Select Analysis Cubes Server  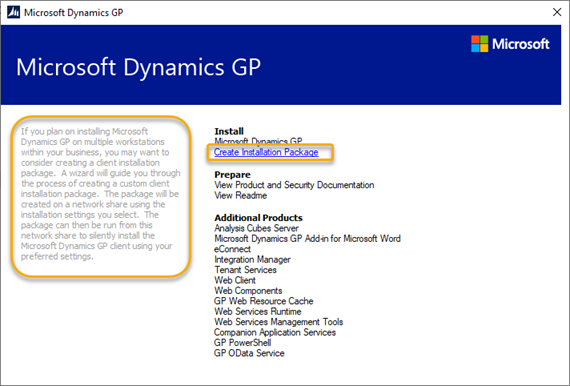(256, 228)
